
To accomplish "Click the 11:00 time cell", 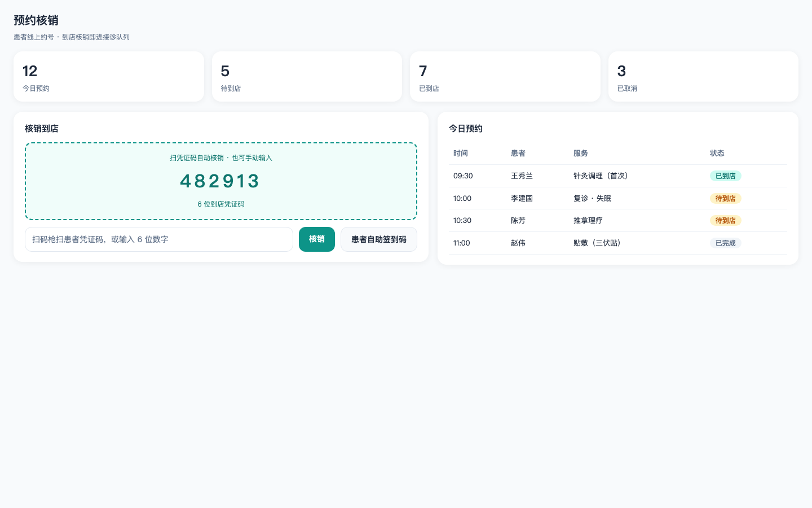I will click(461, 243).
